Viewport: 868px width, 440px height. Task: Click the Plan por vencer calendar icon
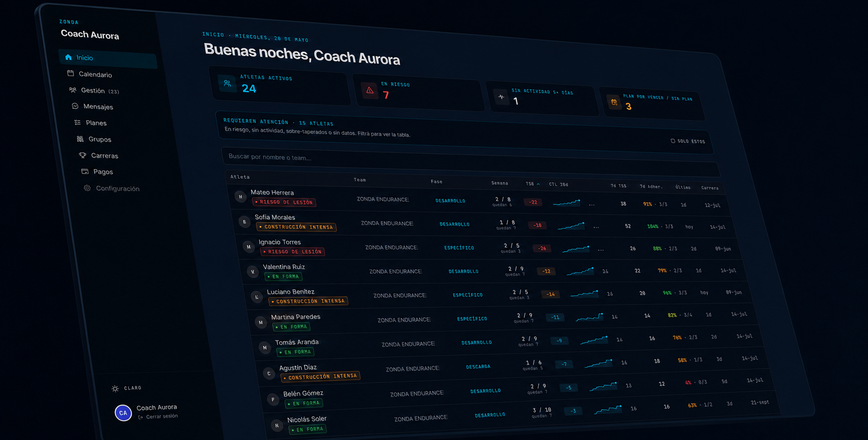[x=614, y=102]
